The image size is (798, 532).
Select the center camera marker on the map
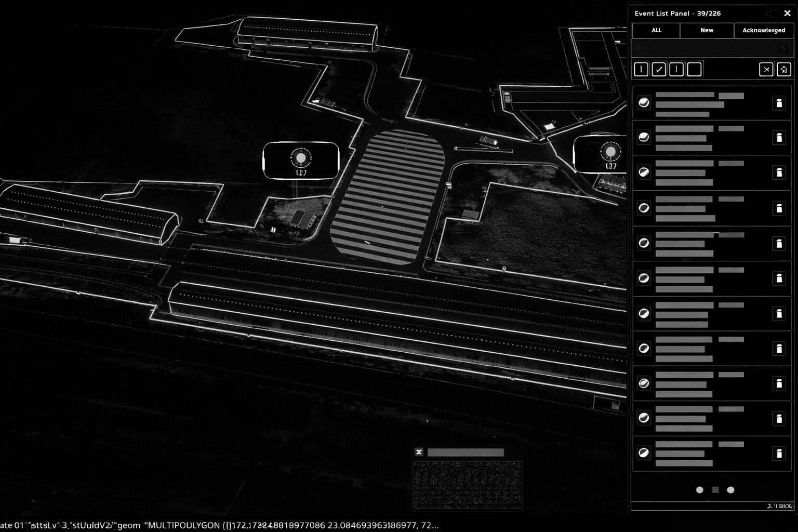[301, 158]
